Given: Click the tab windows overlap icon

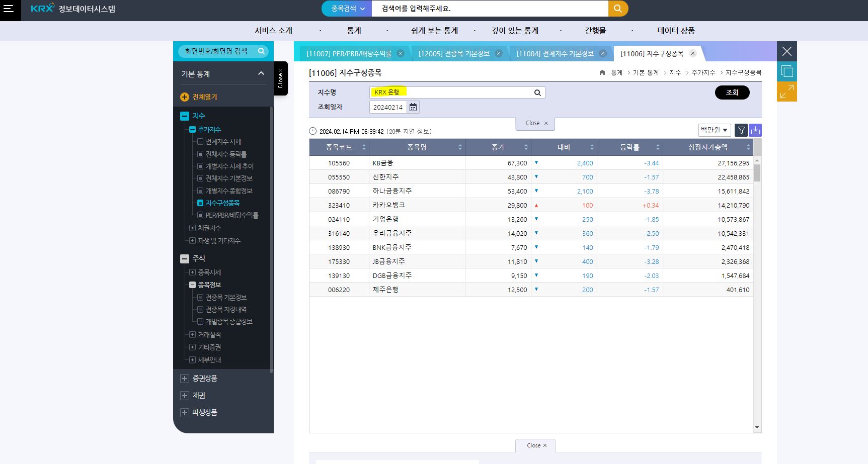Looking at the screenshot, I should 787,71.
